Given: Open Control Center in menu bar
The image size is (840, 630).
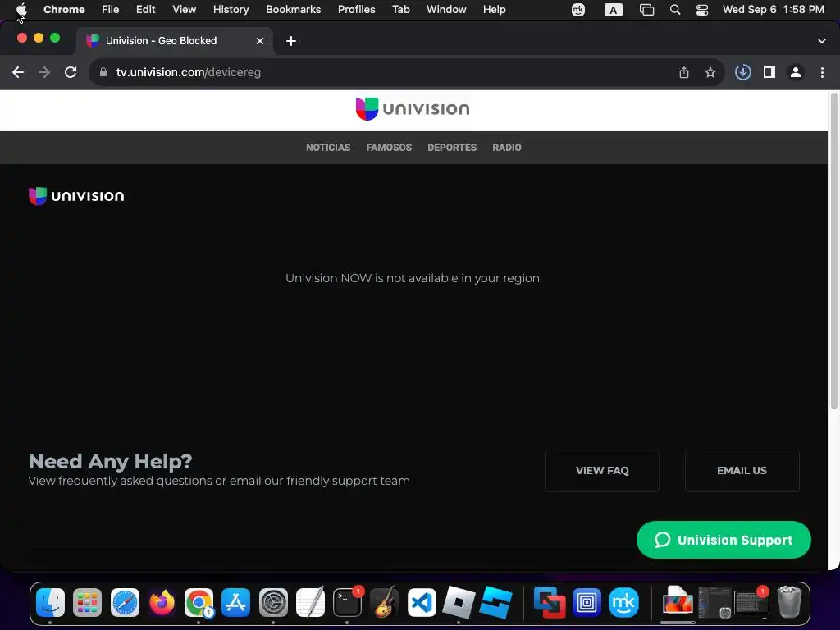Looking at the screenshot, I should coord(702,10).
